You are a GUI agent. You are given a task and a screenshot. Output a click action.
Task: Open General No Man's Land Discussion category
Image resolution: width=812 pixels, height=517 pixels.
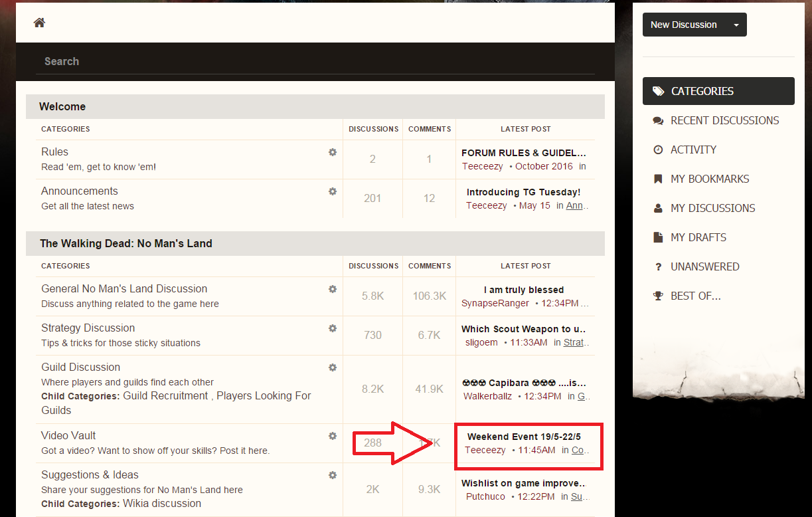coord(124,288)
